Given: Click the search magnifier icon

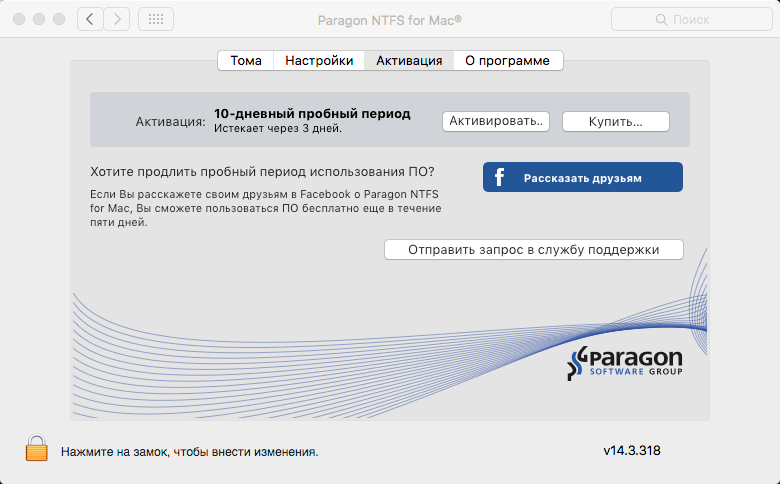Looking at the screenshot, I should [661, 19].
